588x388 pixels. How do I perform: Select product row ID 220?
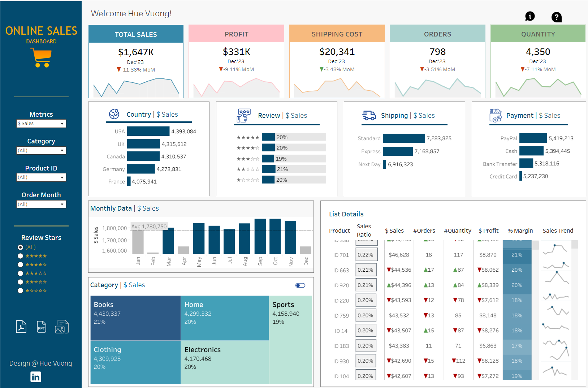coord(341,301)
